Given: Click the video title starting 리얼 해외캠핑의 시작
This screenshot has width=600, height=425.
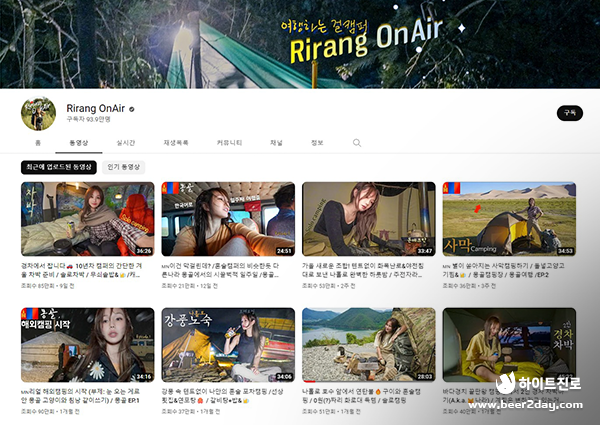Looking at the screenshot, I should pos(80,396).
